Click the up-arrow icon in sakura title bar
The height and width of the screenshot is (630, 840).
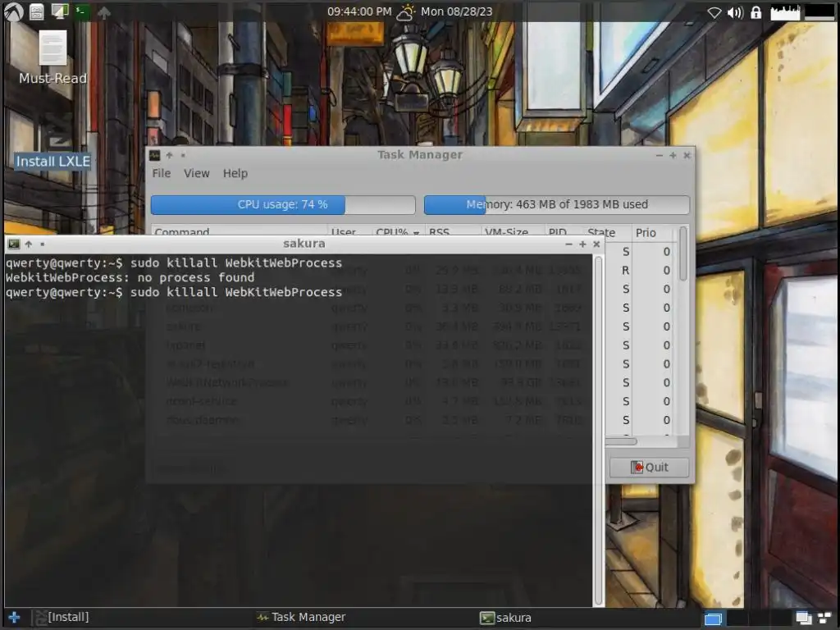pos(29,244)
